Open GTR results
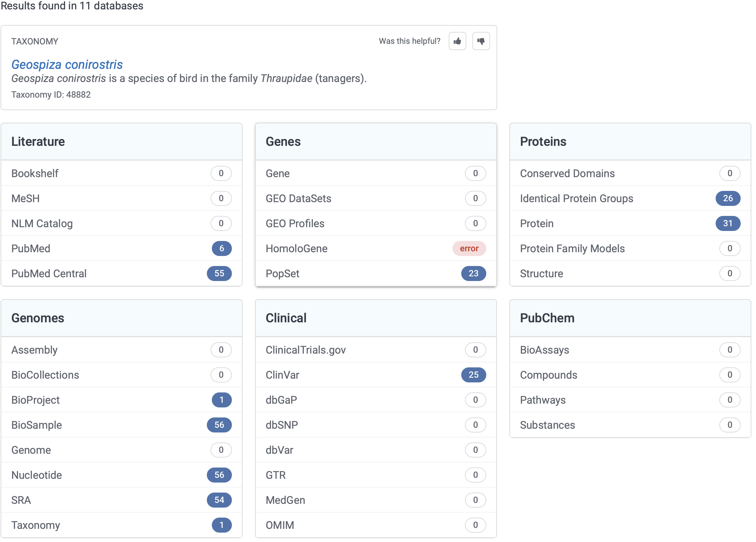 [376, 475]
